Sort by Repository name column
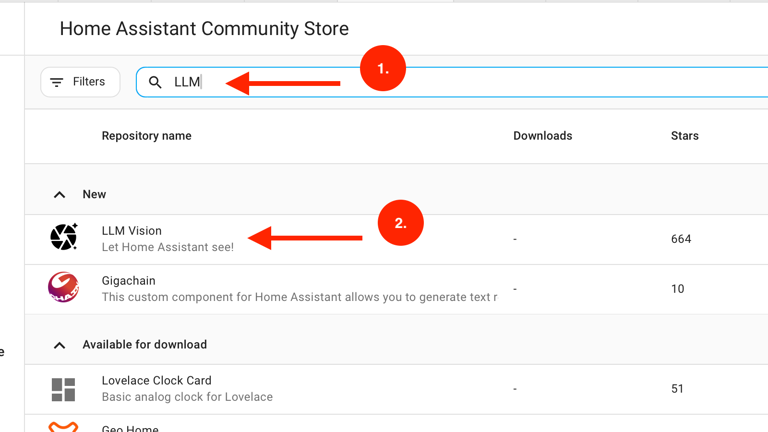 [x=146, y=136]
